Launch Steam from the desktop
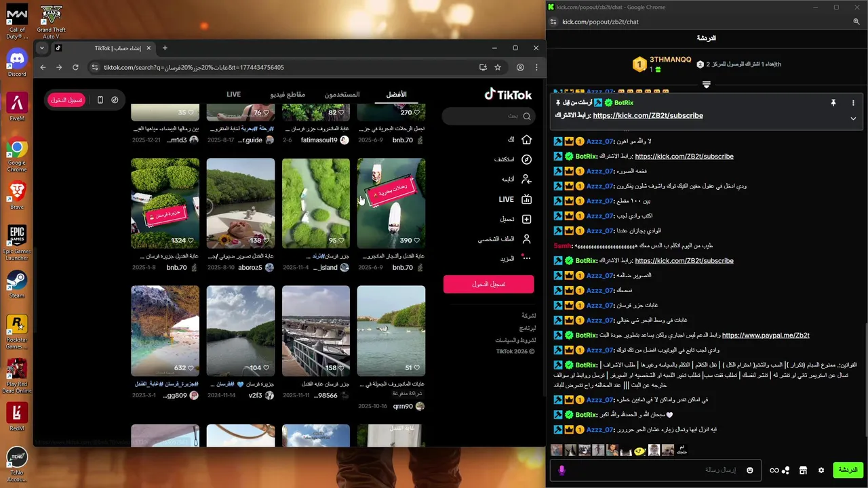 [17, 284]
